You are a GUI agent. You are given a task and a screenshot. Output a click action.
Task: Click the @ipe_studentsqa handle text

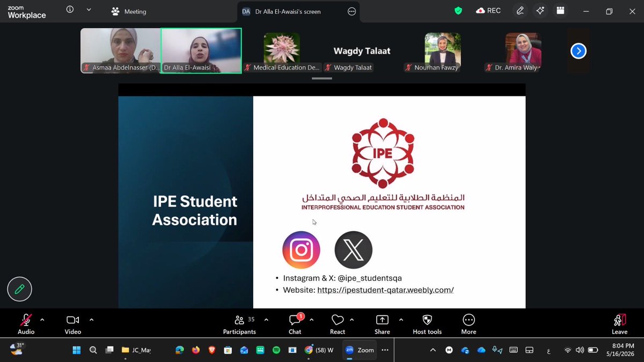click(x=370, y=278)
